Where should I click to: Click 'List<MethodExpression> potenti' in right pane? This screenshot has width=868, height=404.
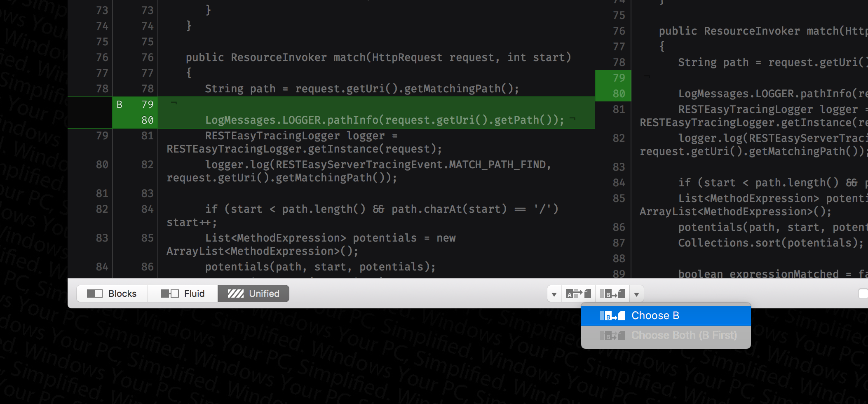point(773,198)
